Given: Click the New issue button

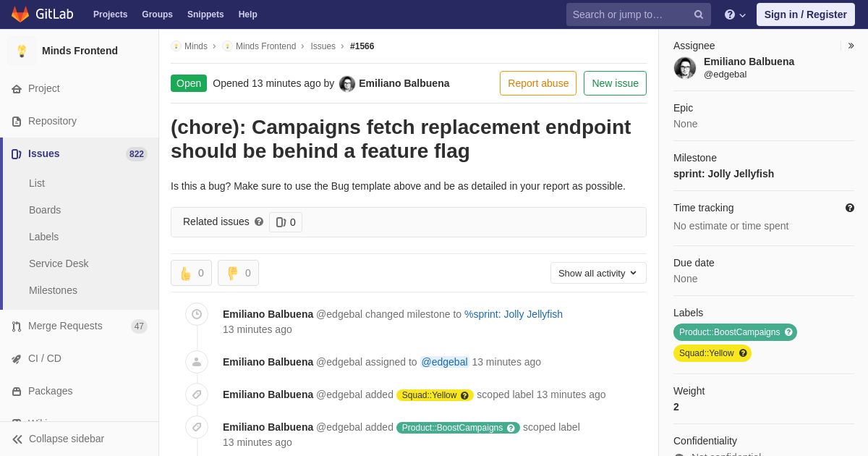Looking at the screenshot, I should pyautogui.click(x=615, y=83).
